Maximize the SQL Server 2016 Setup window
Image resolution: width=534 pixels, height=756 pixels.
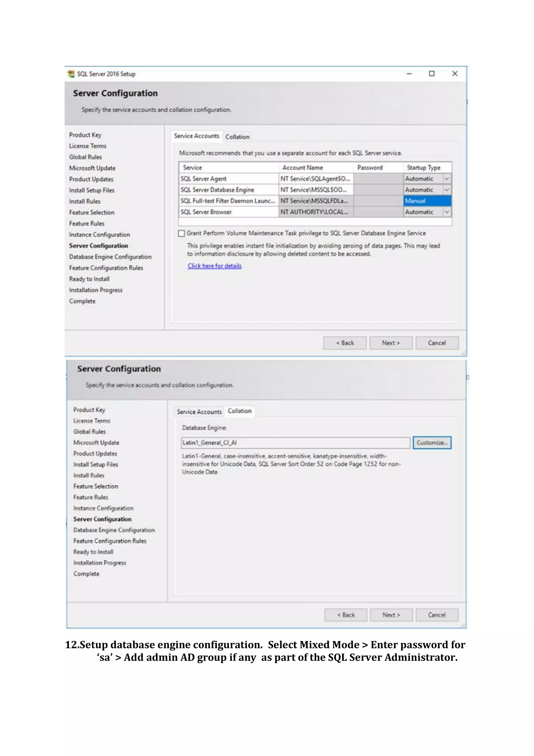(432, 74)
